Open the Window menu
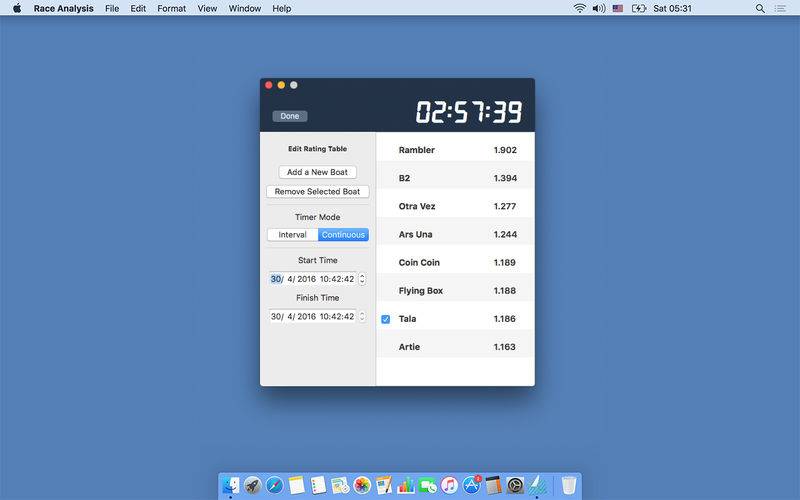 [x=244, y=8]
